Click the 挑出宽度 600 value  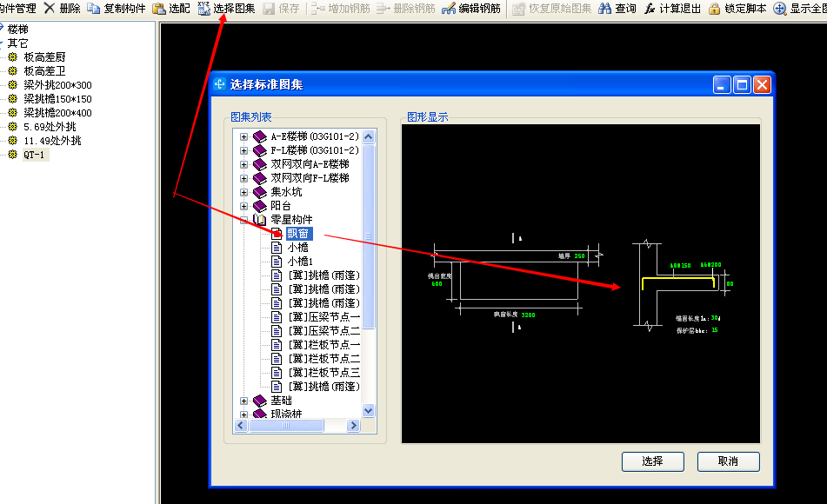coord(437,283)
